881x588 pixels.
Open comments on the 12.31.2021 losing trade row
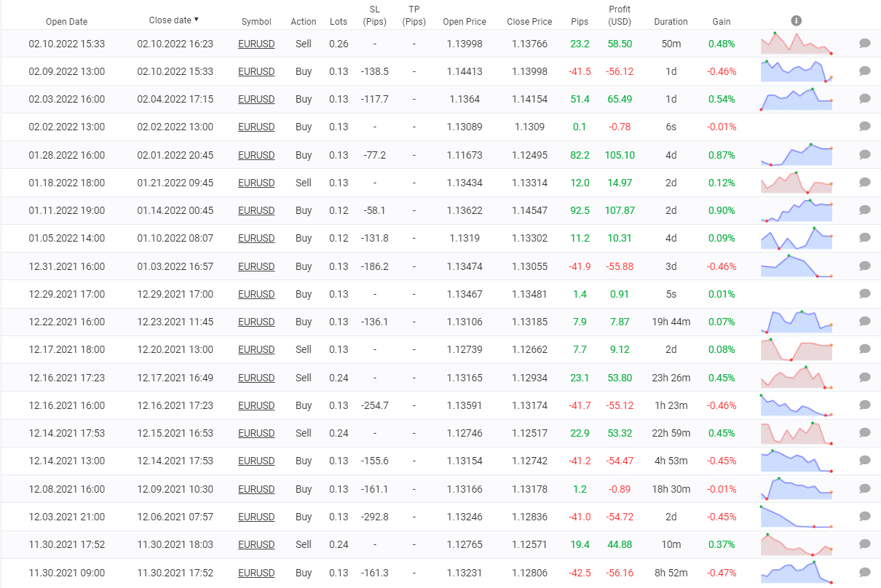(864, 266)
